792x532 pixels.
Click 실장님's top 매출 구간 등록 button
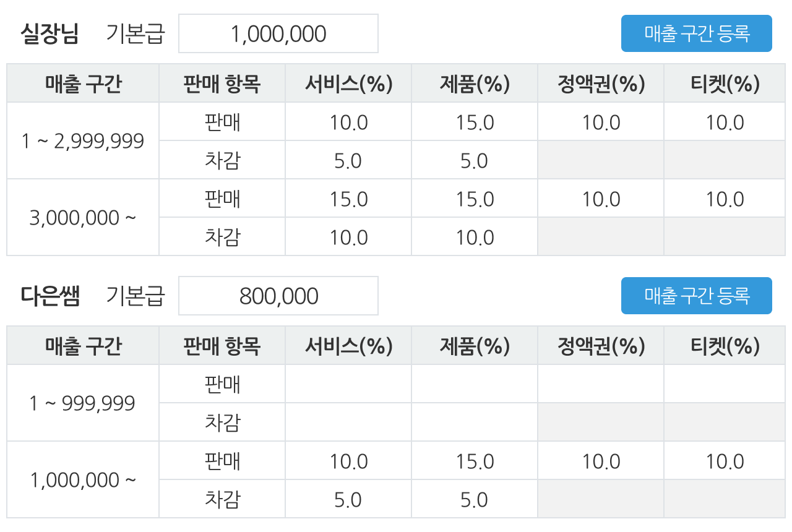click(x=696, y=33)
